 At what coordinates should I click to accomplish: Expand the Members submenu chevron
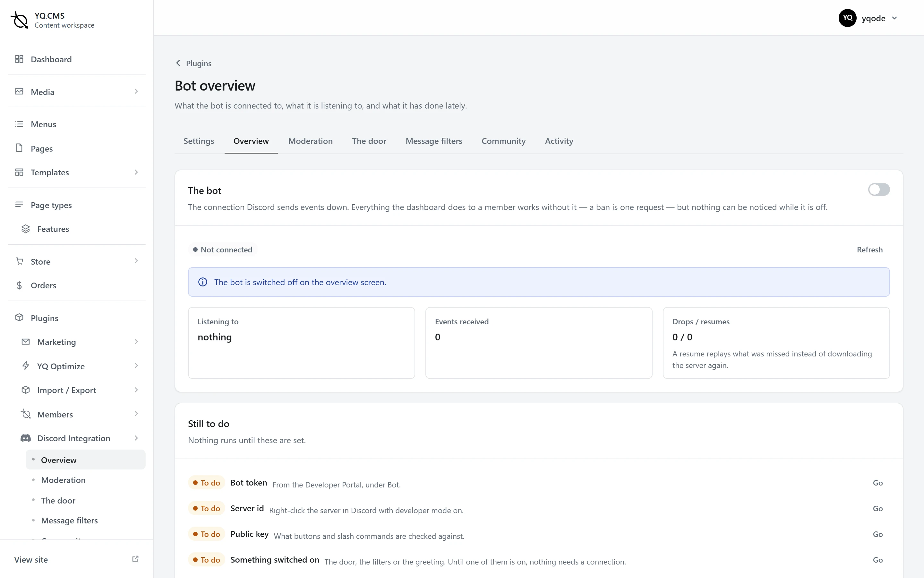pos(136,414)
